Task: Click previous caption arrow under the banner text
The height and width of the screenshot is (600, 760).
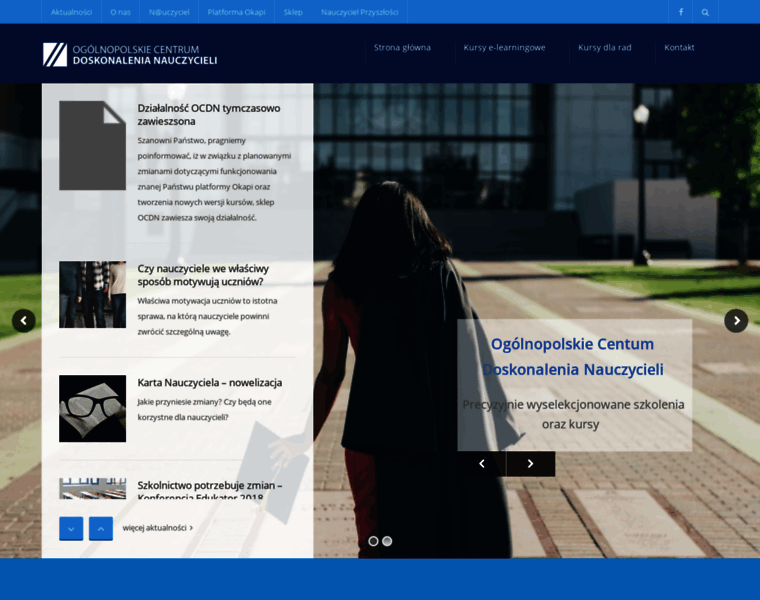Action: [481, 464]
